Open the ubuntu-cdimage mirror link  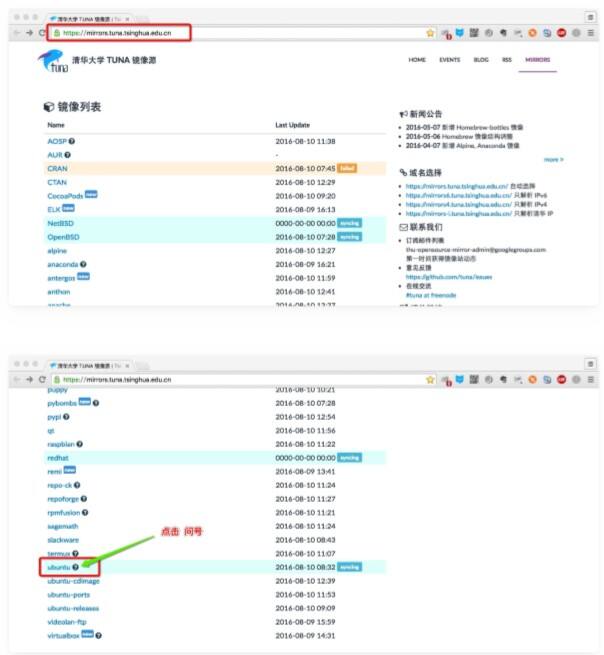pyautogui.click(x=74, y=581)
